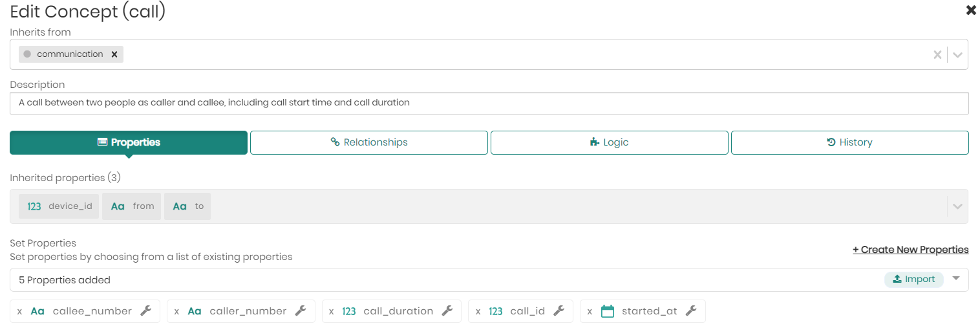Delete the call_duration property with x

point(332,311)
